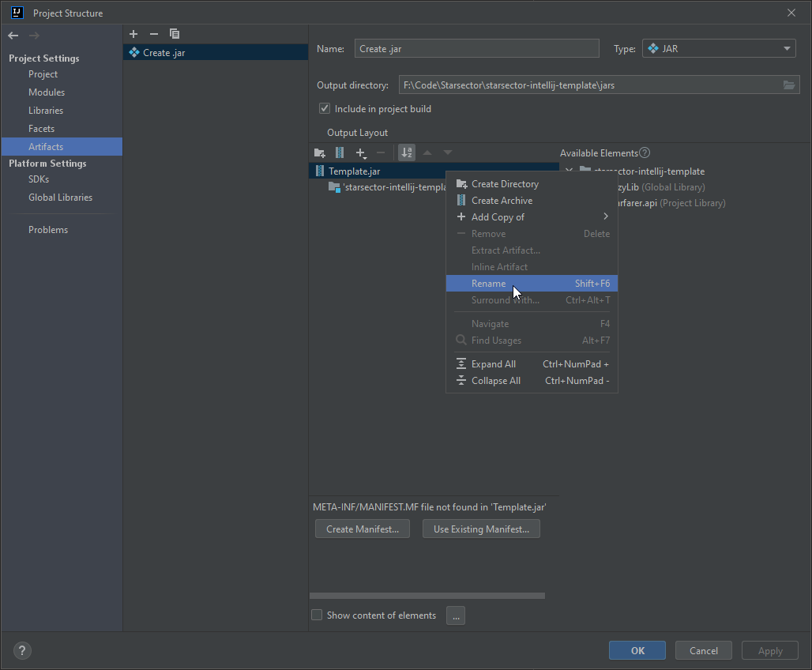Choose Create Archive from context menu

click(532, 201)
